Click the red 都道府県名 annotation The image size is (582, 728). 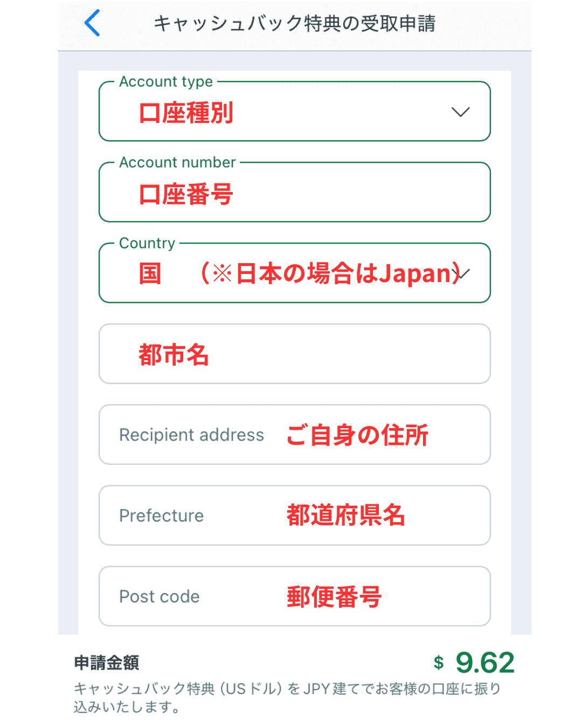345,516
